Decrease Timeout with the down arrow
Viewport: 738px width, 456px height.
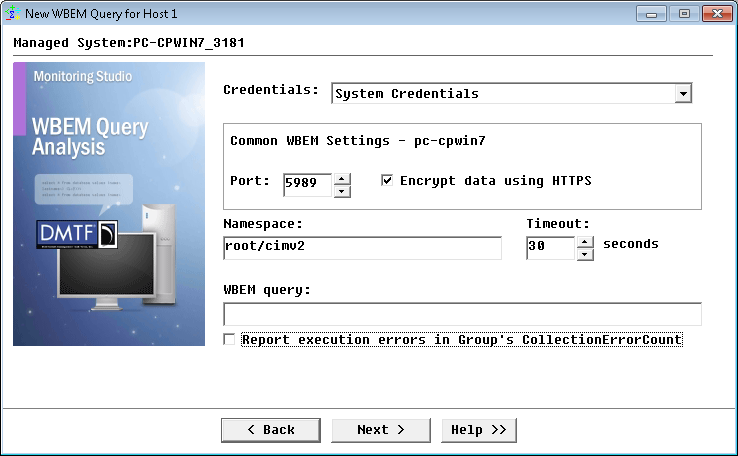[585, 254]
